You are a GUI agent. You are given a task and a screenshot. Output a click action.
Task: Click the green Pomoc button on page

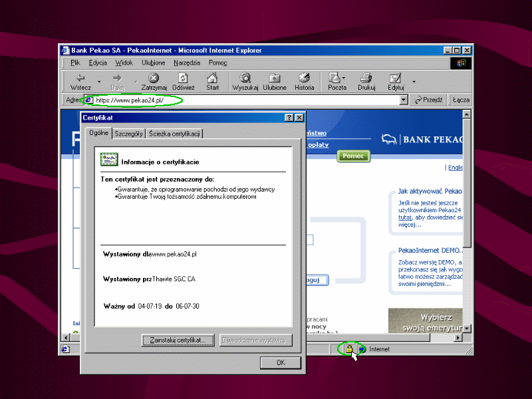(353, 156)
